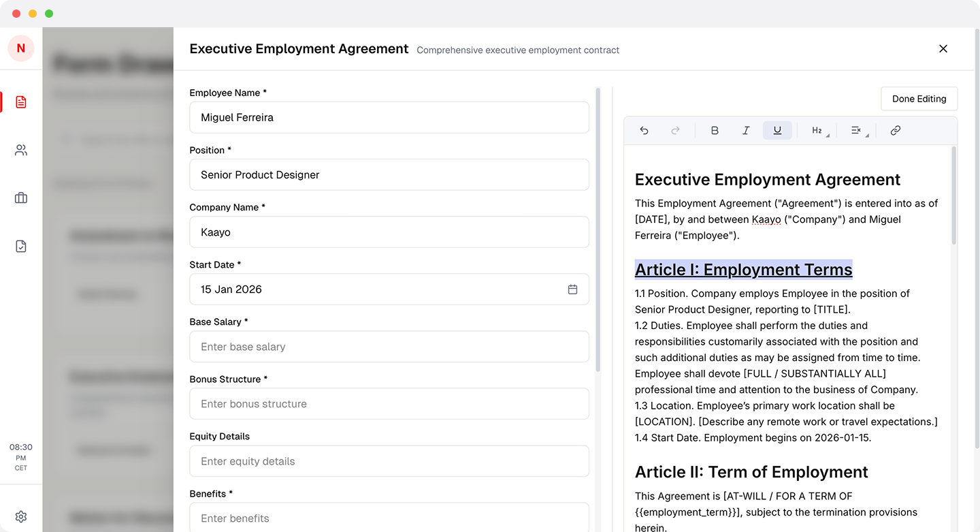This screenshot has width=980, height=532.
Task: Open the people/contacts section in the sidebar
Action: [x=20, y=150]
